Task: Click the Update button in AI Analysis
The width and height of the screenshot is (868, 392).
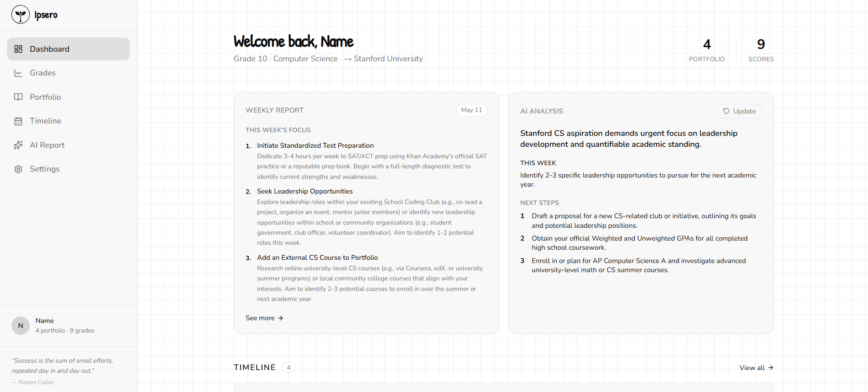Action: [x=739, y=111]
